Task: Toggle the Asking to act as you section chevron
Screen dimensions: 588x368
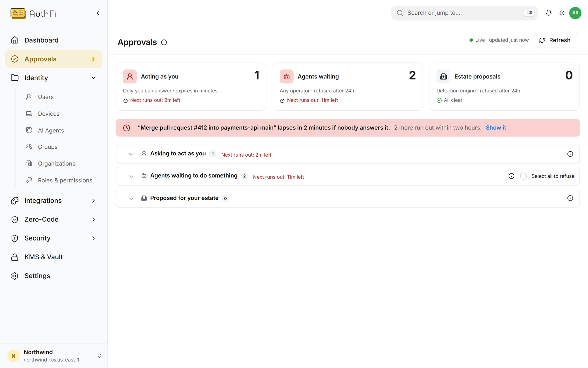Action: [x=131, y=154]
